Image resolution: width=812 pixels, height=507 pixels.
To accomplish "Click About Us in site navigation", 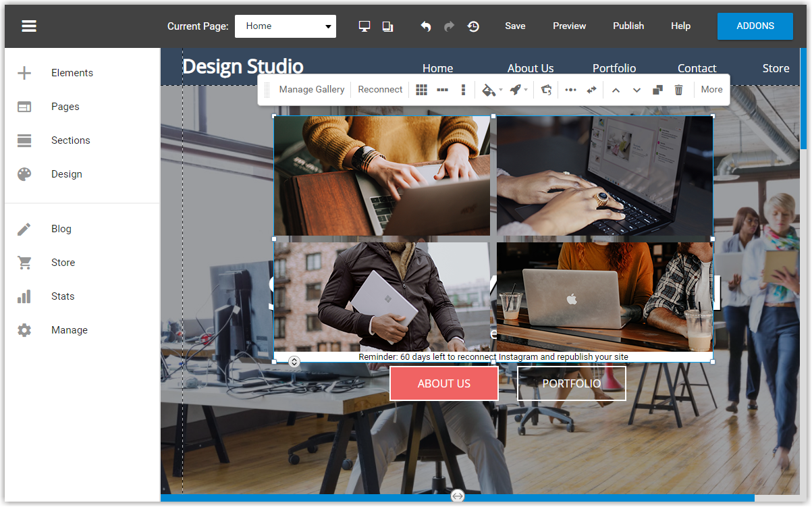I will tap(531, 68).
